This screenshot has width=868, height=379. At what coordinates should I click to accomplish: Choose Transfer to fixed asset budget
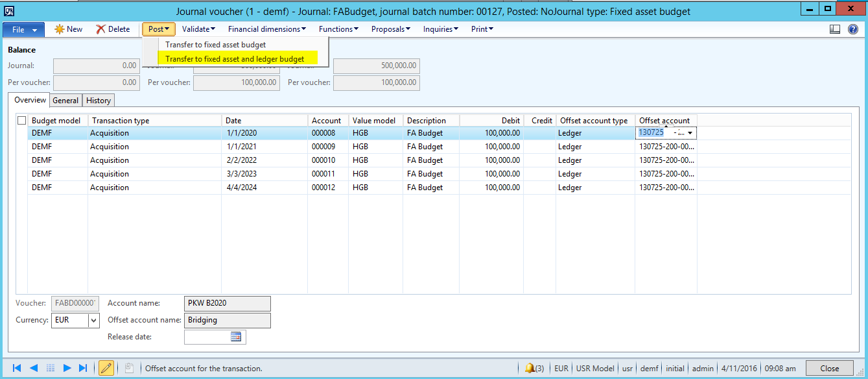click(215, 45)
